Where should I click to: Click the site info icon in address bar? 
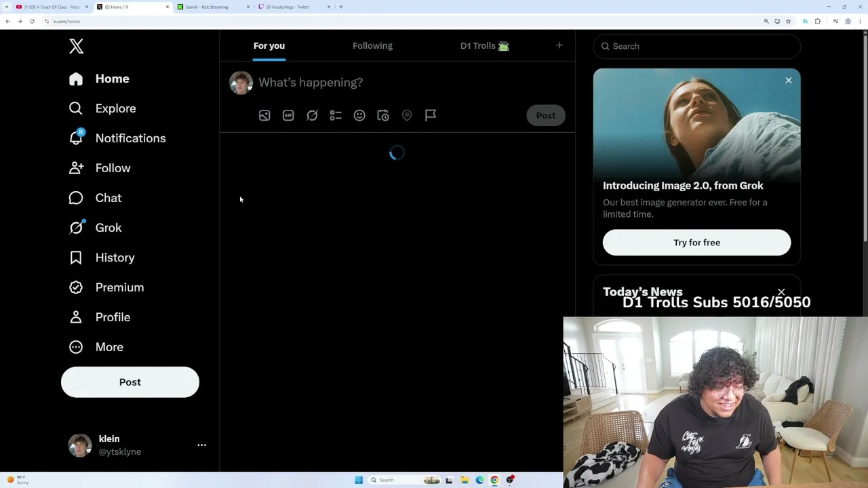click(x=47, y=22)
